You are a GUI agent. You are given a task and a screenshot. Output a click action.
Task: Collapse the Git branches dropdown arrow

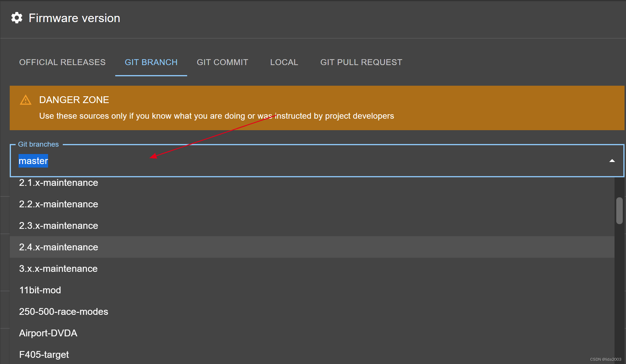(x=612, y=161)
